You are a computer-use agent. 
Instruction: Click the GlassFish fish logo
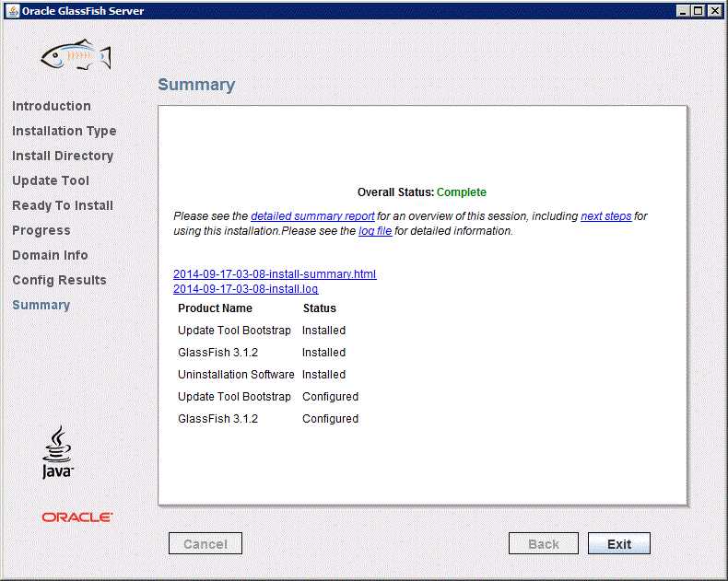point(76,54)
